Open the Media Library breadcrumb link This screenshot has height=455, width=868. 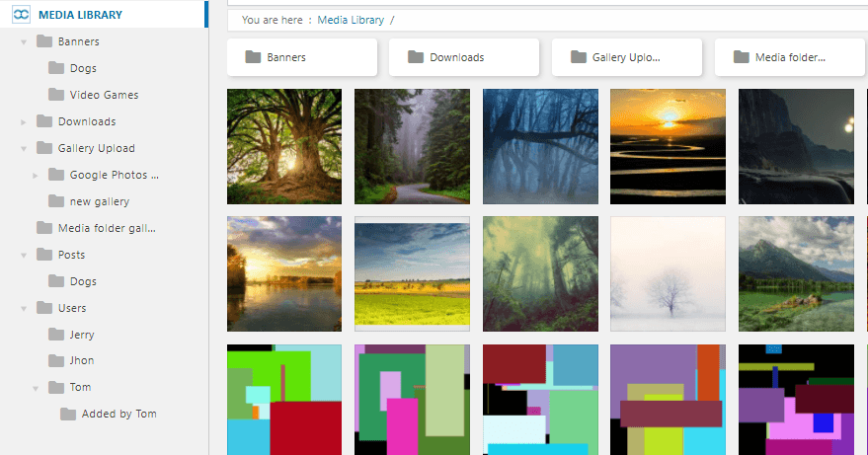[351, 20]
